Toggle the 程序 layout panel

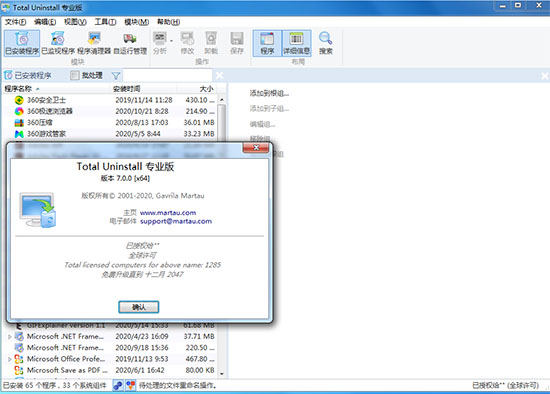tap(267, 43)
